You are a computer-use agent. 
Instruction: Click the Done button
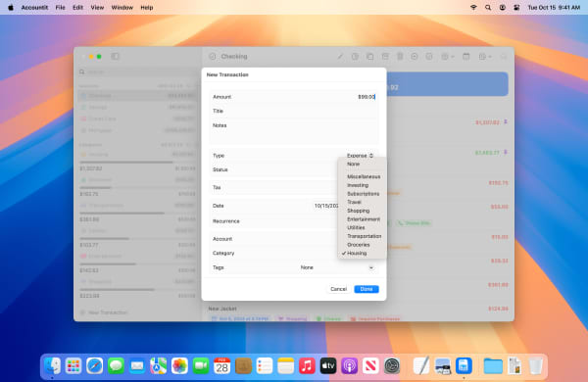click(367, 289)
